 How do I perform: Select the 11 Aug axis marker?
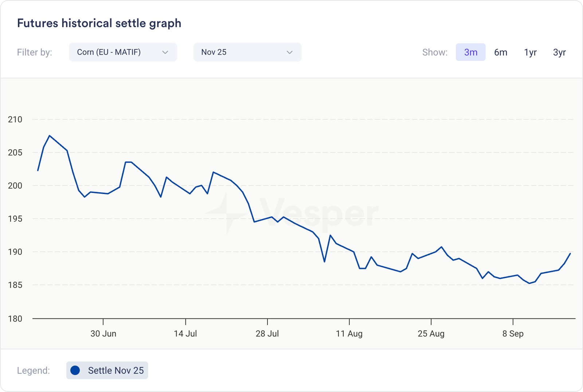349,333
